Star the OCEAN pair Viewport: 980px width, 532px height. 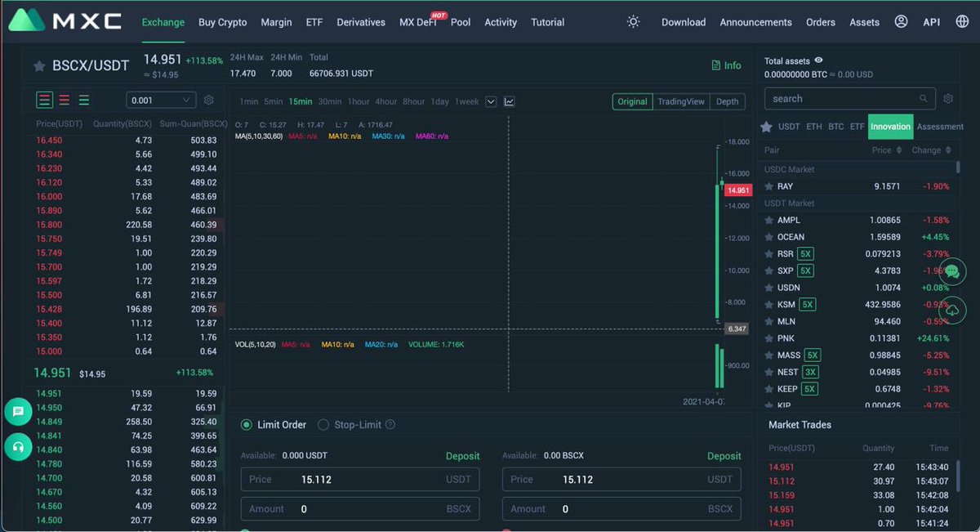[x=768, y=237]
